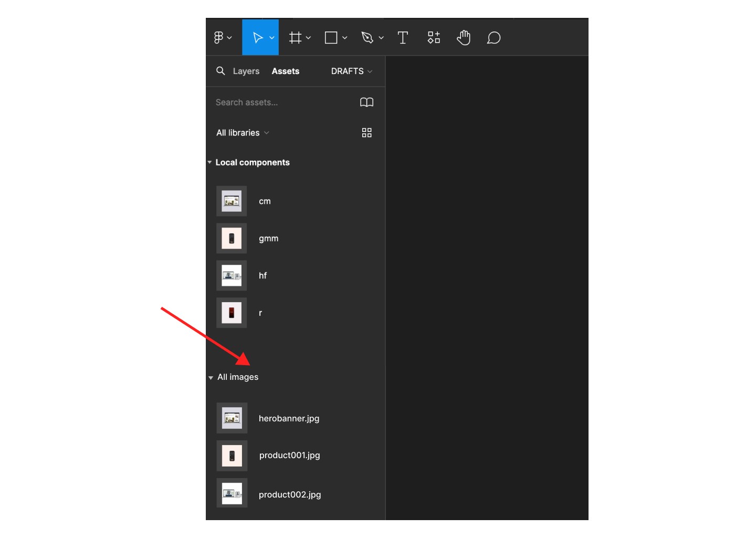Open Pen tool options chevron
Screen dimensions: 756x538
pyautogui.click(x=381, y=38)
